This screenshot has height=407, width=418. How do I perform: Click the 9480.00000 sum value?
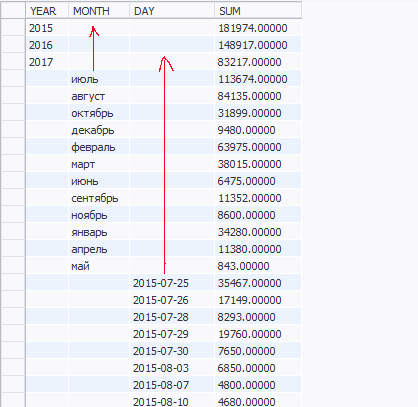(x=247, y=130)
